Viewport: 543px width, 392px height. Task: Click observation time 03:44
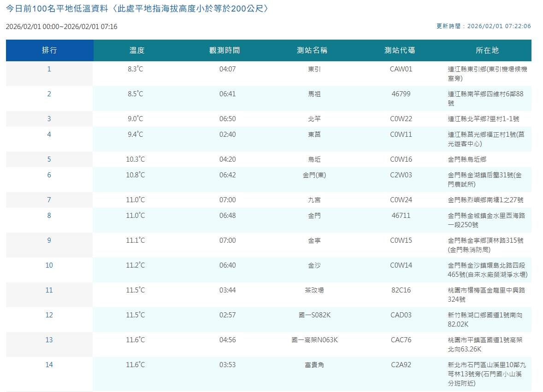(228, 290)
